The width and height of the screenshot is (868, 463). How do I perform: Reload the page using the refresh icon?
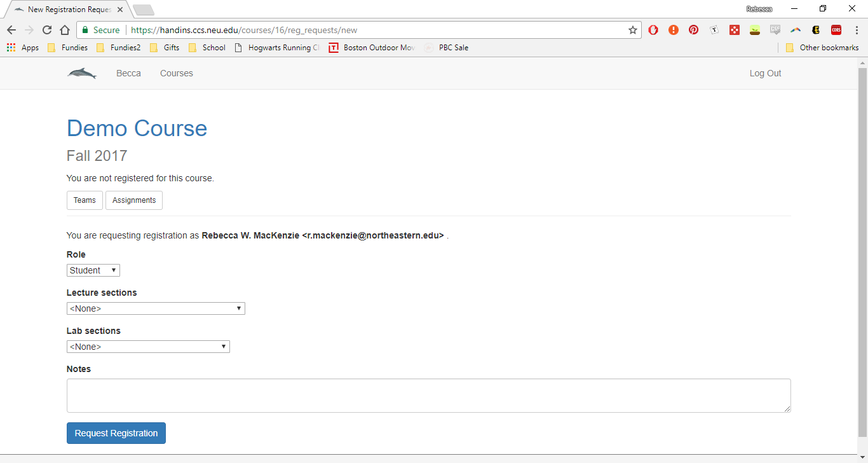46,30
